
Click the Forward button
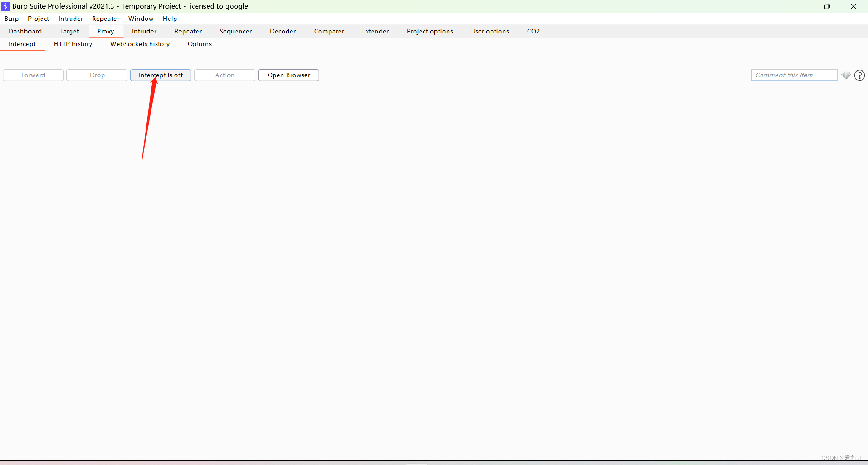click(33, 75)
